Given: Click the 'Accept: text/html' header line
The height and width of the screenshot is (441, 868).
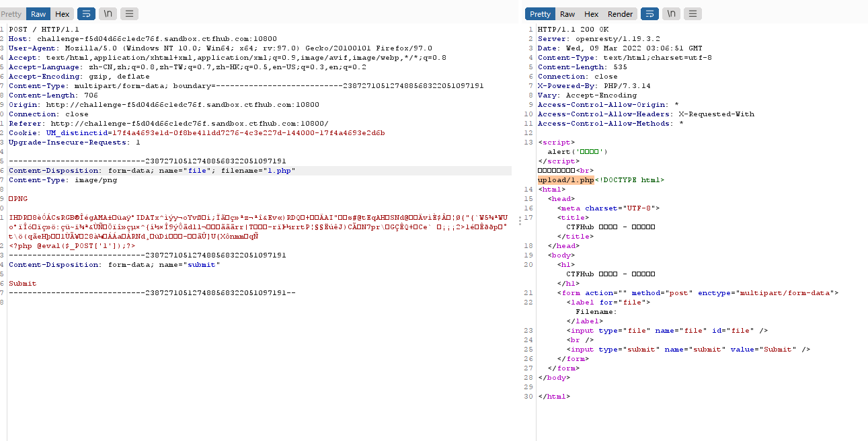Looking at the screenshot, I should click(x=227, y=58).
